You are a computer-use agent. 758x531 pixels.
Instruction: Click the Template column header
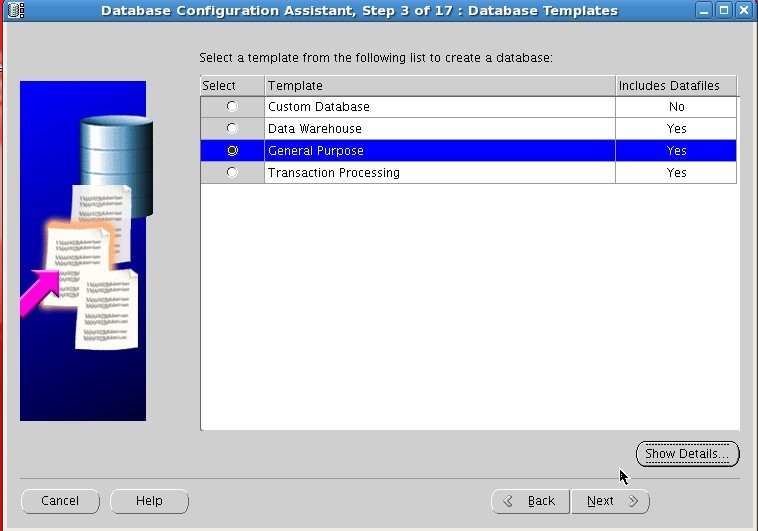(x=440, y=86)
